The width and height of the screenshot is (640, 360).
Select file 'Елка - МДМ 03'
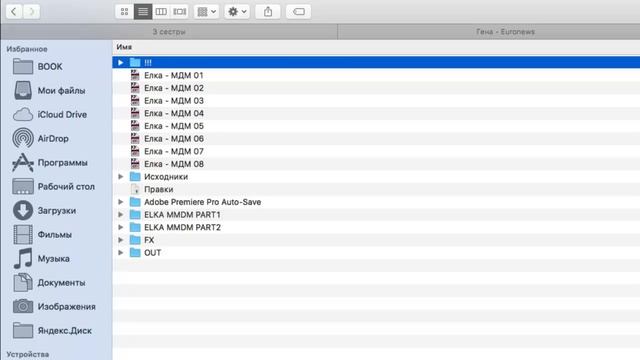pos(174,101)
